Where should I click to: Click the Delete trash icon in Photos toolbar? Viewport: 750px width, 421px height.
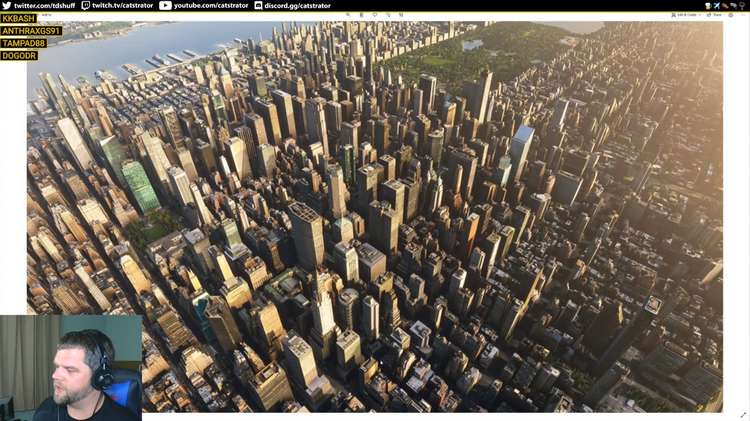coord(362,15)
